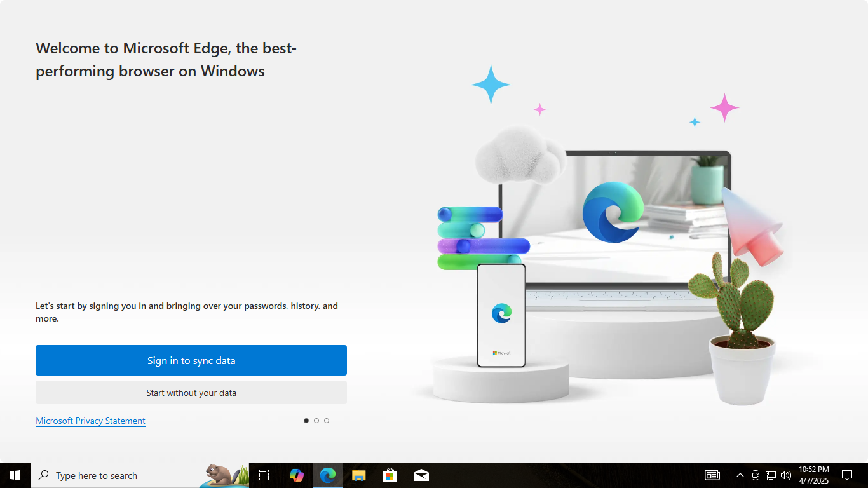868x488 pixels.
Task: Click the Meet Now camera tray icon
Action: (x=756, y=475)
